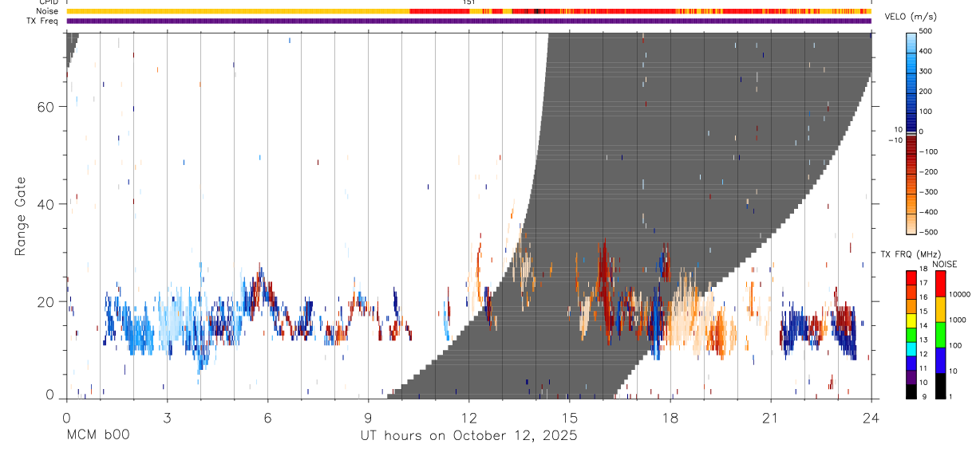The width and height of the screenshot is (980, 452).
Task: Click x-axis tick label "6"
Action: click(x=267, y=418)
